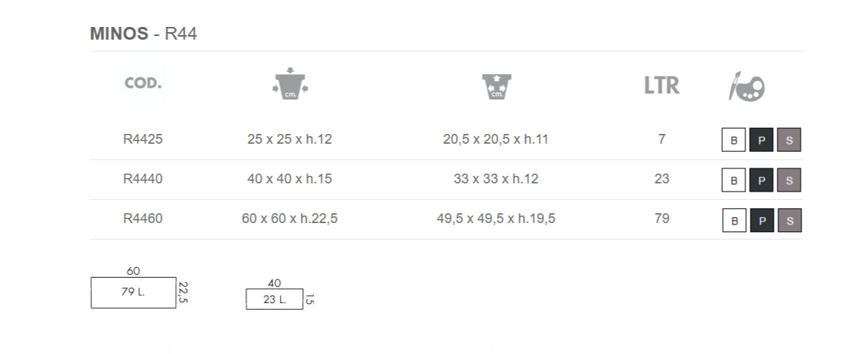Click the color palette brush icon
868x354 pixels.
(747, 86)
